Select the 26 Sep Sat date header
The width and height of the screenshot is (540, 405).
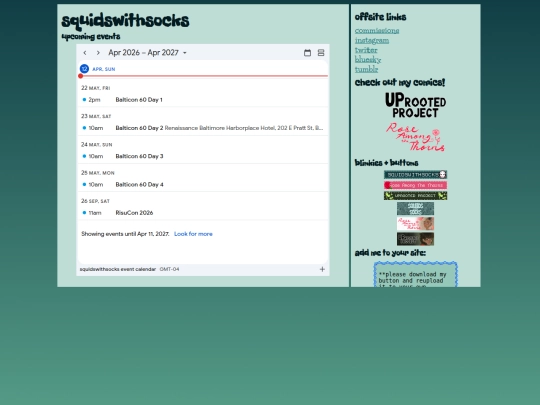pos(95,201)
